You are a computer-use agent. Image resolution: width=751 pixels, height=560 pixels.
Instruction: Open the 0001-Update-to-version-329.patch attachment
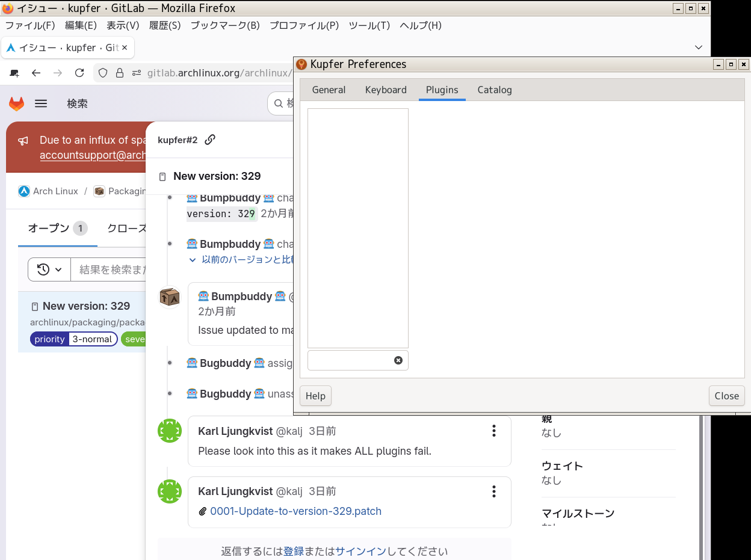click(x=295, y=511)
